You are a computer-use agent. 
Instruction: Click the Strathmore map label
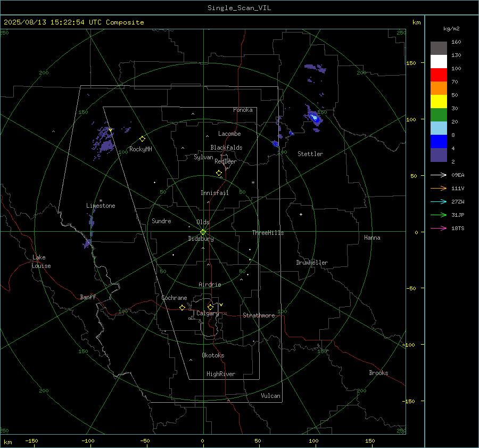(x=259, y=315)
